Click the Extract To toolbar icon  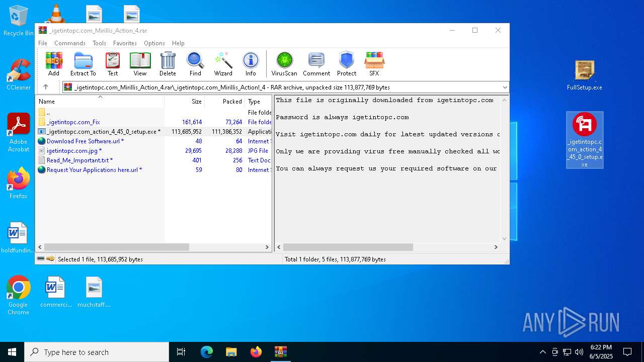pos(83,64)
